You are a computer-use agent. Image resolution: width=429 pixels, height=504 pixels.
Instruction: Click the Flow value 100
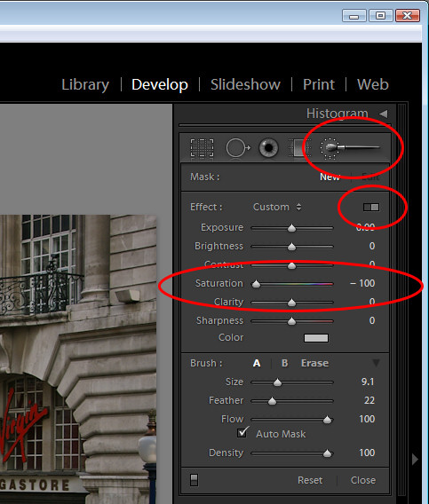click(367, 419)
